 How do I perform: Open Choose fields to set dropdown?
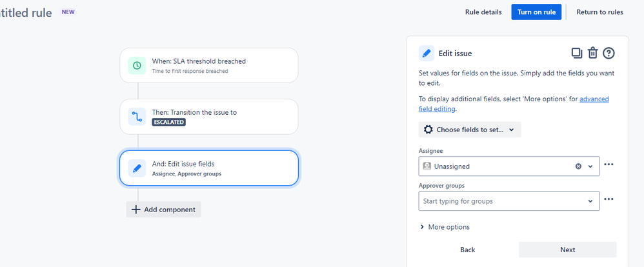(469, 130)
